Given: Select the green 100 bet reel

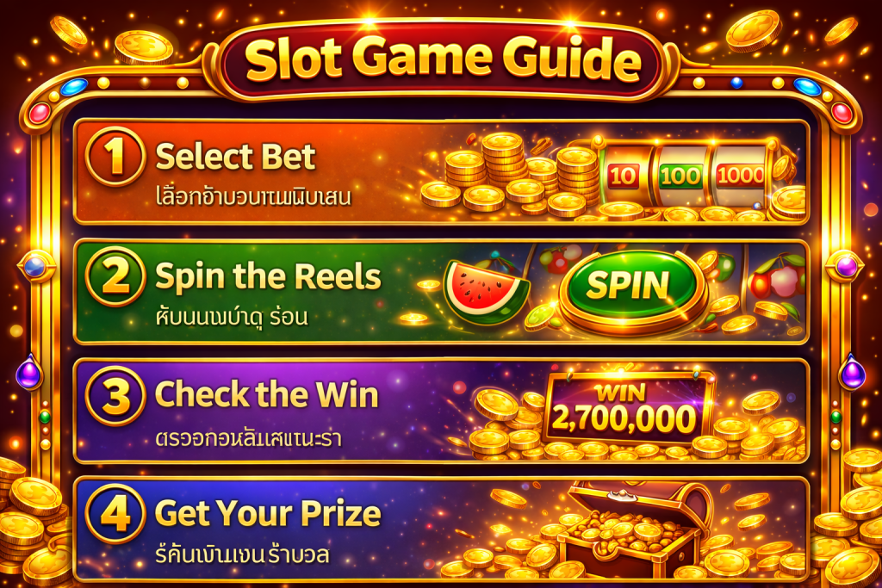Looking at the screenshot, I should pos(680,176).
